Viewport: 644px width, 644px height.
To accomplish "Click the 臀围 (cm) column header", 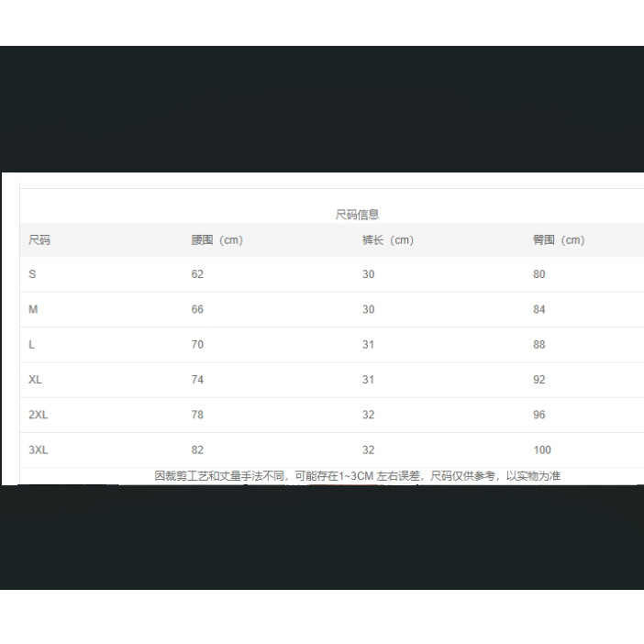I will [x=558, y=240].
